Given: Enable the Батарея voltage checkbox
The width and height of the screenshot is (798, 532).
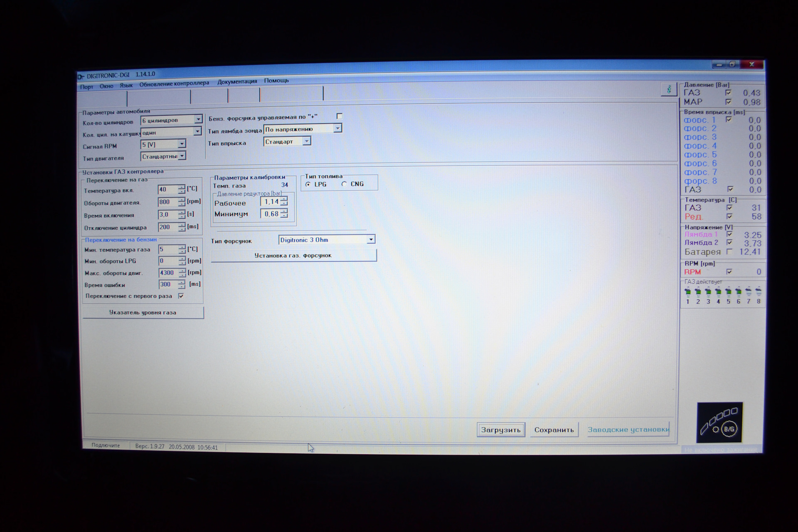Looking at the screenshot, I should pos(729,251).
